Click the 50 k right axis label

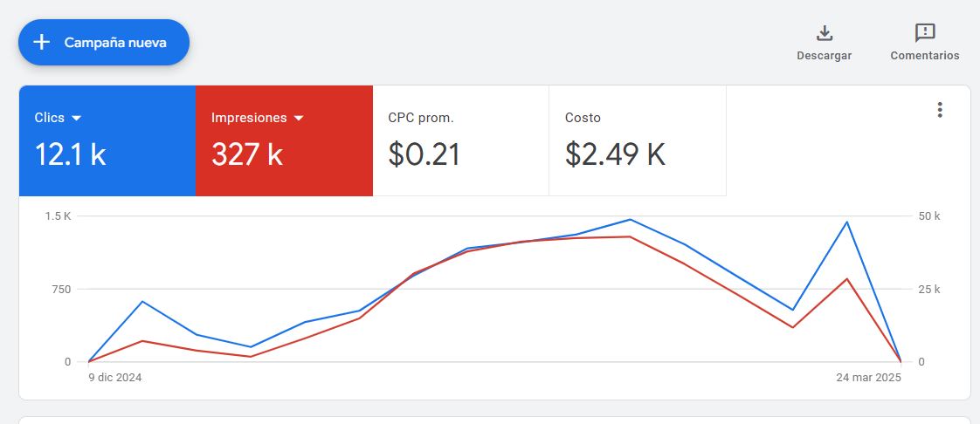pos(929,216)
